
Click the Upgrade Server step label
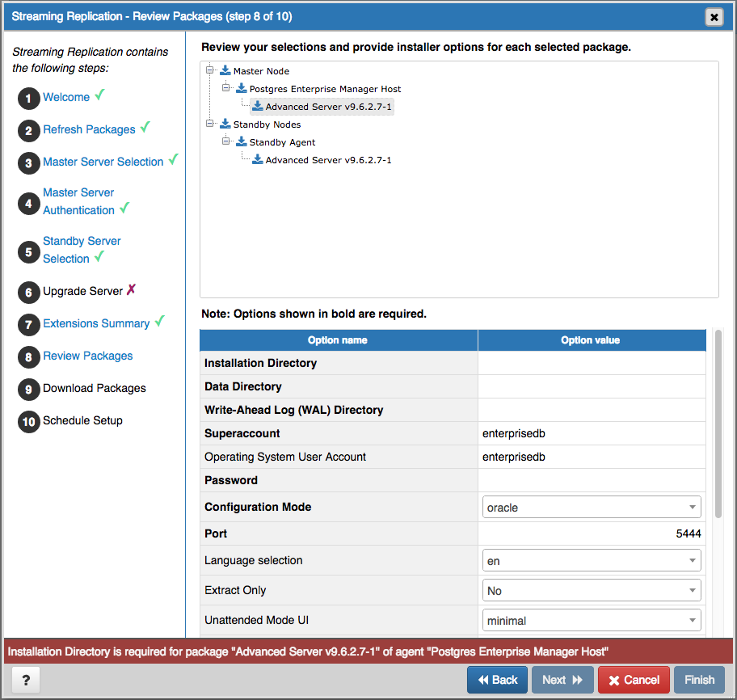[x=82, y=291]
